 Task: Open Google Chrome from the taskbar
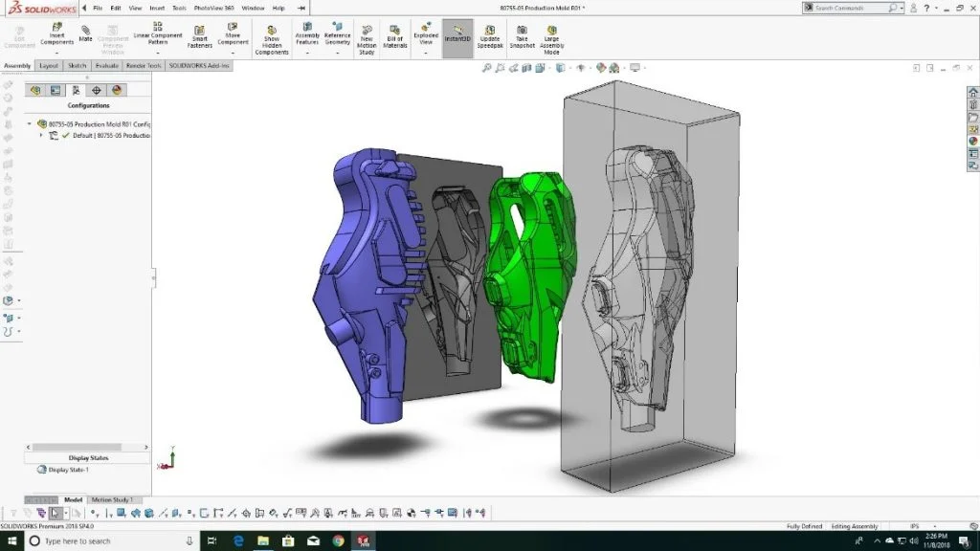tap(338, 541)
